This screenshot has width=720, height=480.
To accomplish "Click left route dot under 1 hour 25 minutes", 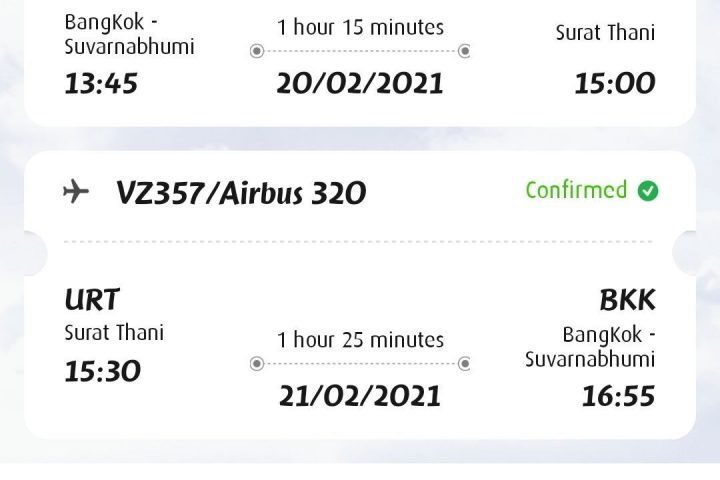I will click(x=257, y=363).
